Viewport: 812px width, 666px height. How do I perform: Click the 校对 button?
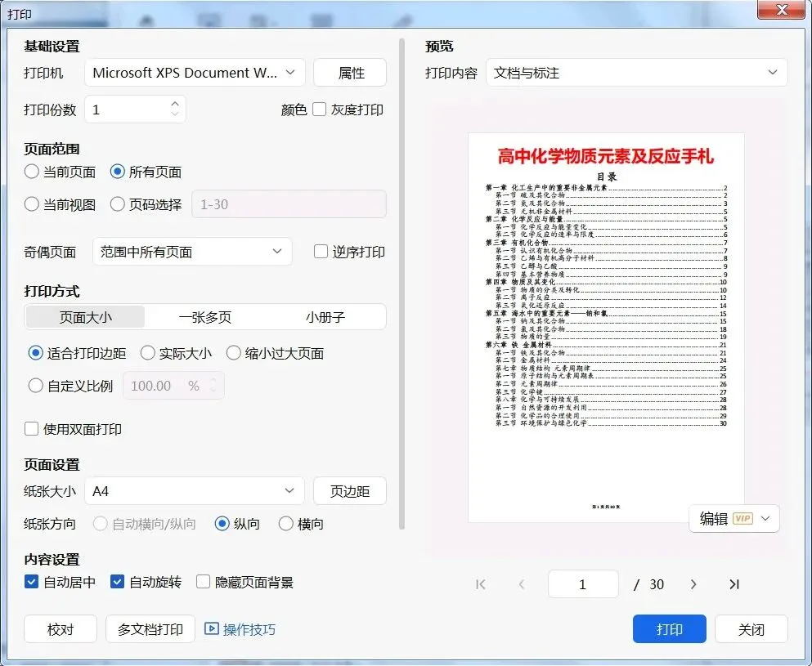61,628
